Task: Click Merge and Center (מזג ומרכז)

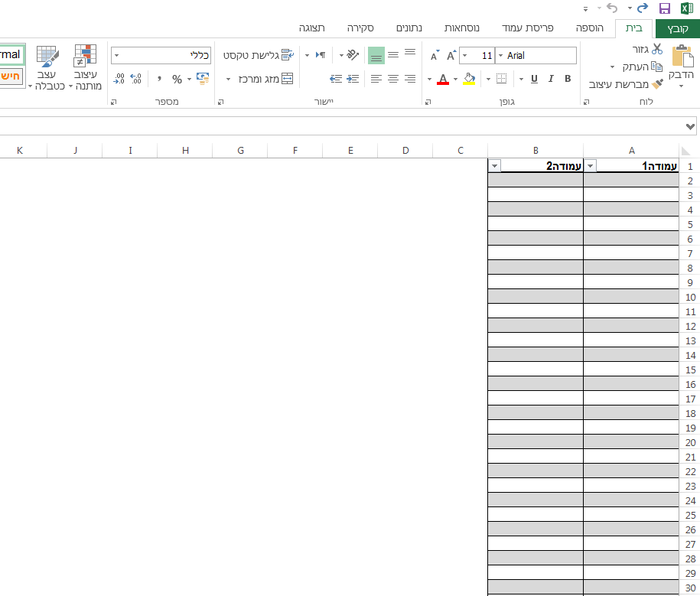Action: [265, 79]
